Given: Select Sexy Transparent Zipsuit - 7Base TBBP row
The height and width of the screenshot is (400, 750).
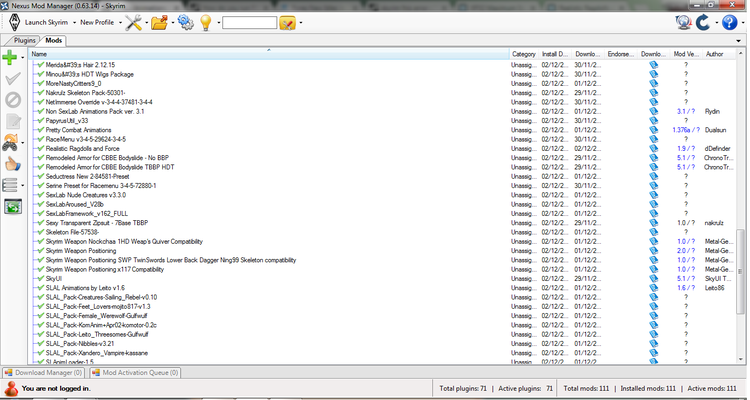Looking at the screenshot, I should point(383,223).
